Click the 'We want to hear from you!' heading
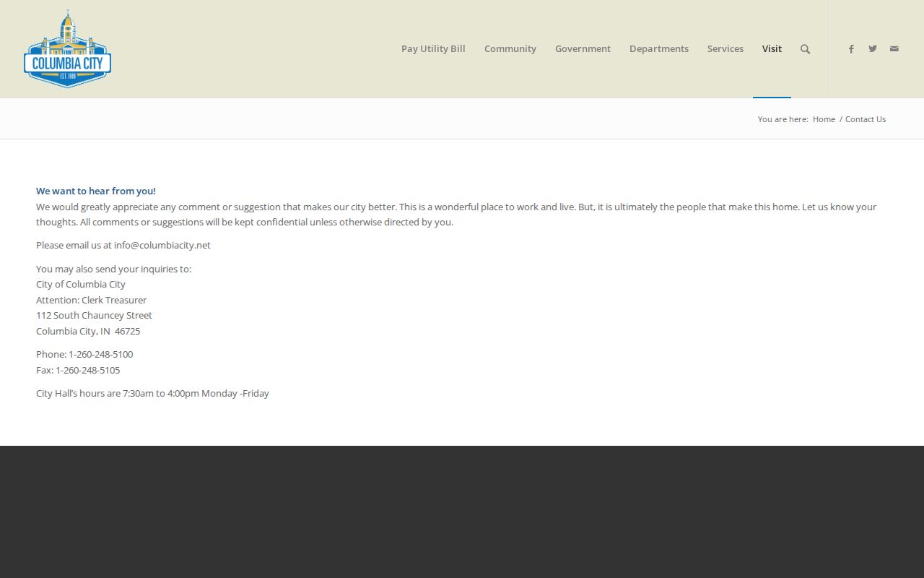The image size is (924, 578). tap(96, 191)
